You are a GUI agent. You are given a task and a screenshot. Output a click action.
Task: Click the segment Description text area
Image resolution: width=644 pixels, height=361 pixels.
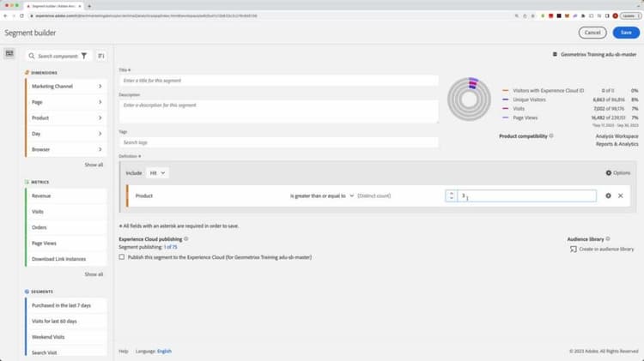pos(278,111)
